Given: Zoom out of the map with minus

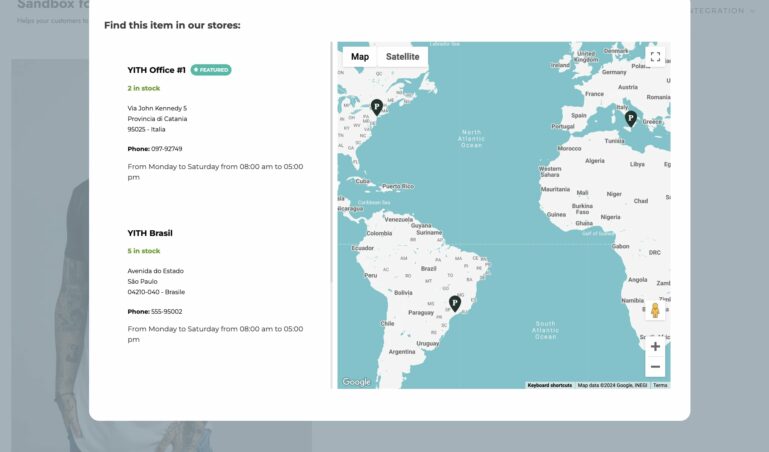Looking at the screenshot, I should pyautogui.click(x=655, y=367).
